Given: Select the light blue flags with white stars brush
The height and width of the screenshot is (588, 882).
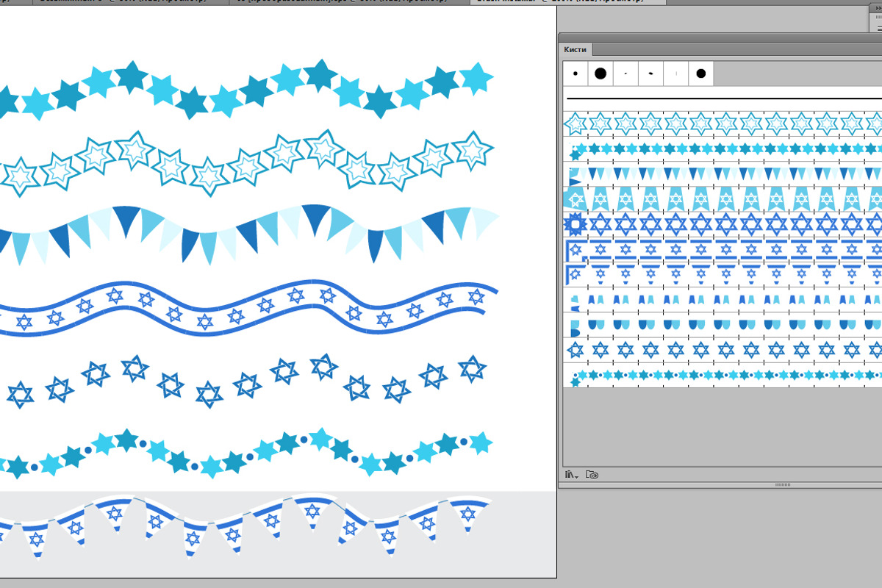Looking at the screenshot, I should (x=723, y=198).
